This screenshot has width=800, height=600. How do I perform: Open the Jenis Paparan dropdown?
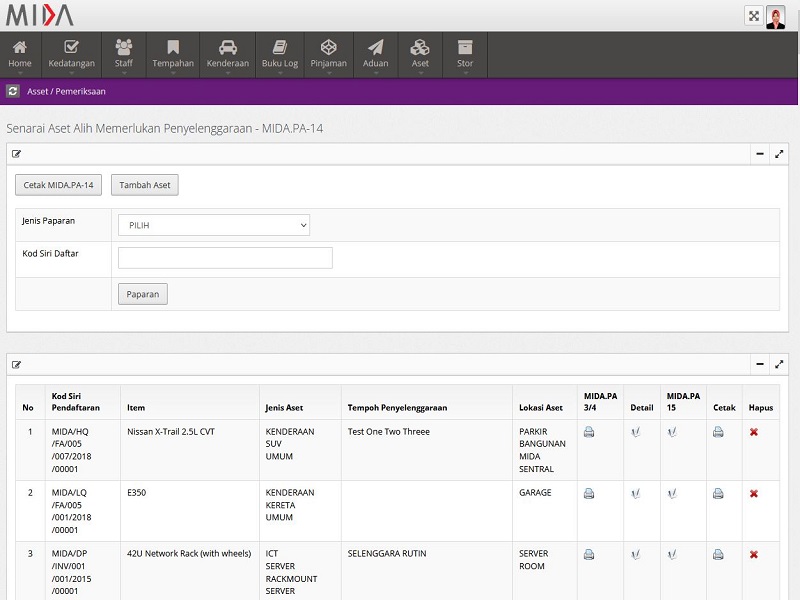point(214,225)
